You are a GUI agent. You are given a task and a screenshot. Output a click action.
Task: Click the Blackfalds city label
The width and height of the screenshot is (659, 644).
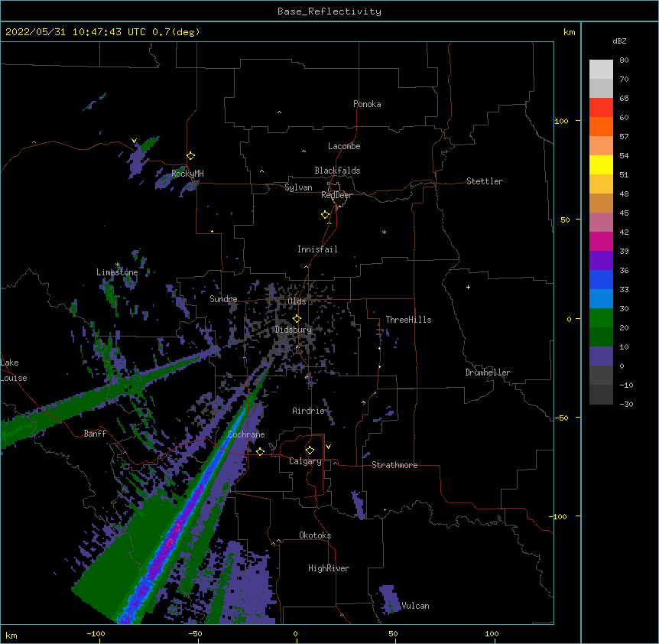[337, 171]
